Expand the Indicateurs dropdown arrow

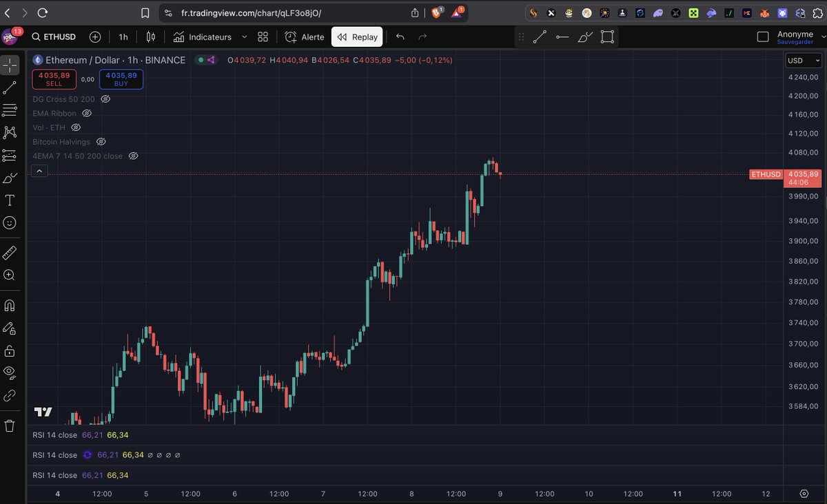[x=245, y=36]
